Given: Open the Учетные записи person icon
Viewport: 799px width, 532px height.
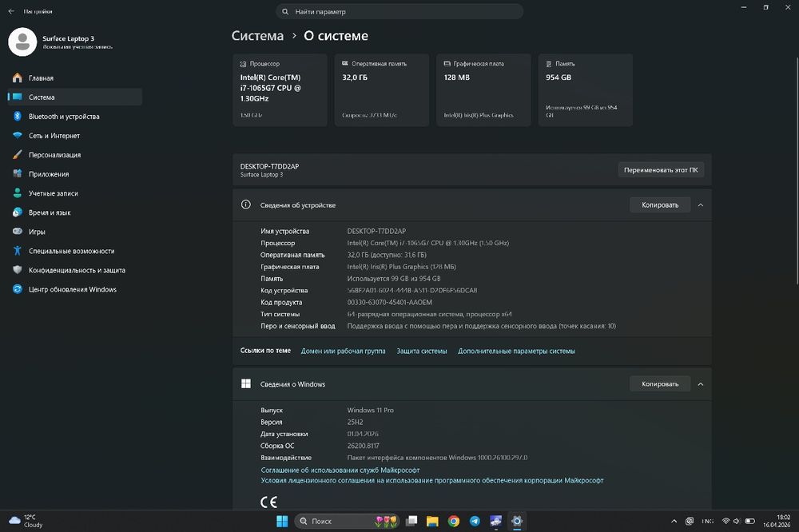Looking at the screenshot, I should [18, 193].
